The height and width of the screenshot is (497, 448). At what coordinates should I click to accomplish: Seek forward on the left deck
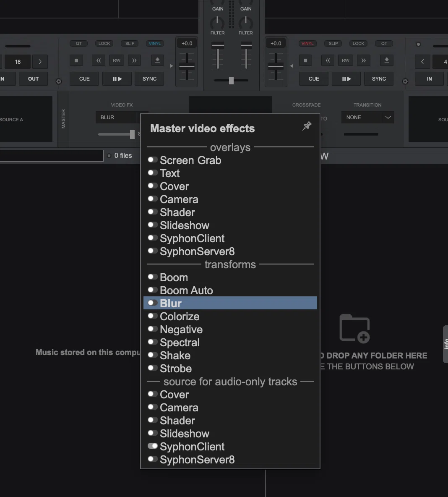(x=134, y=60)
